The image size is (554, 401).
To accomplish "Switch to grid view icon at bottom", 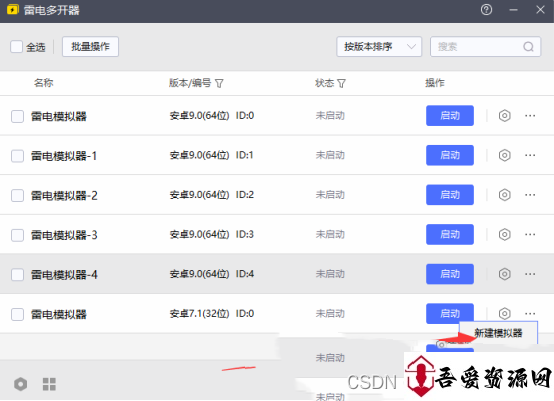I will pyautogui.click(x=49, y=384).
